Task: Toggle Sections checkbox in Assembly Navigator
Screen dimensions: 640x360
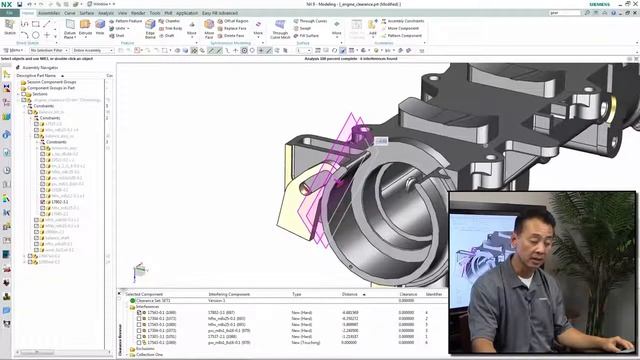Action: click(x=24, y=94)
